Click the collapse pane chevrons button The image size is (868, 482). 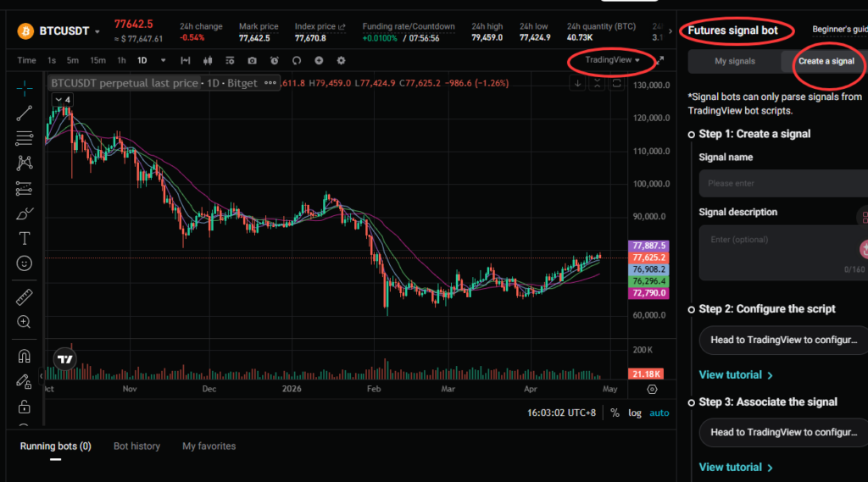click(597, 84)
